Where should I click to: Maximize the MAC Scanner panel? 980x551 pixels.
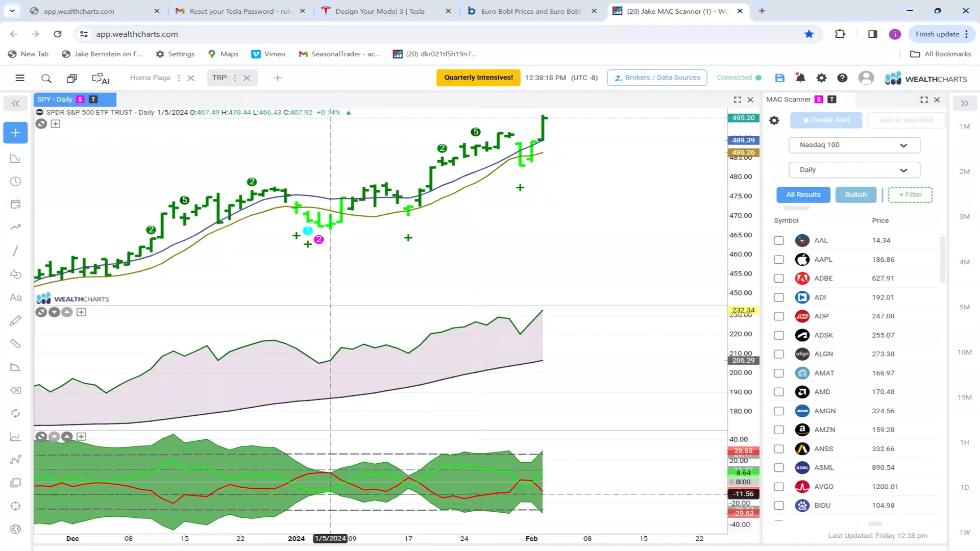924,99
